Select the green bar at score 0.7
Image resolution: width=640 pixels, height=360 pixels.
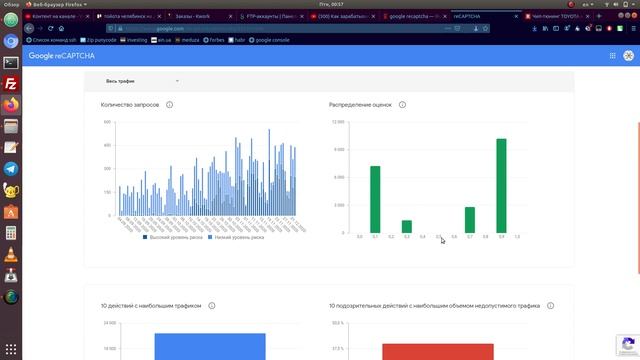[x=470, y=220]
